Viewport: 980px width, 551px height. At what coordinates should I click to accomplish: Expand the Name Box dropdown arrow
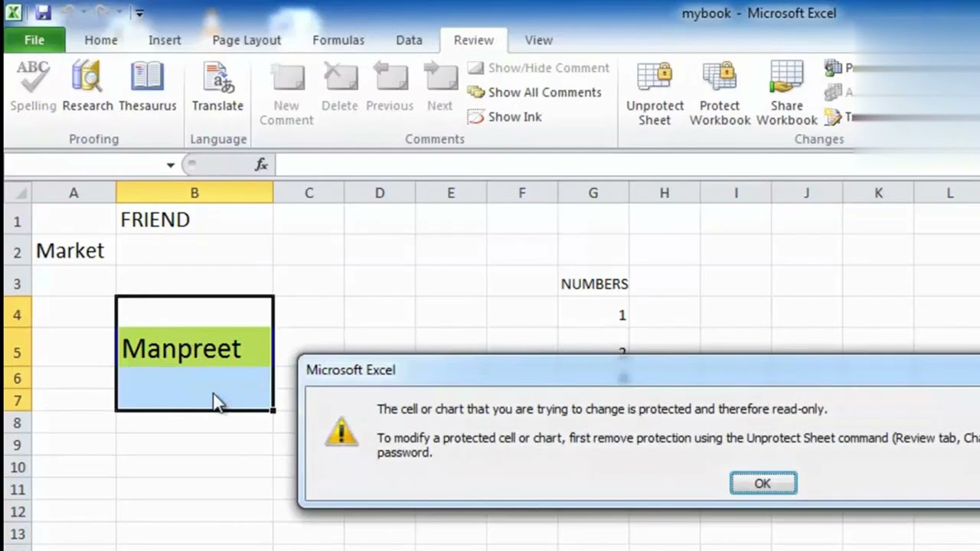(170, 165)
